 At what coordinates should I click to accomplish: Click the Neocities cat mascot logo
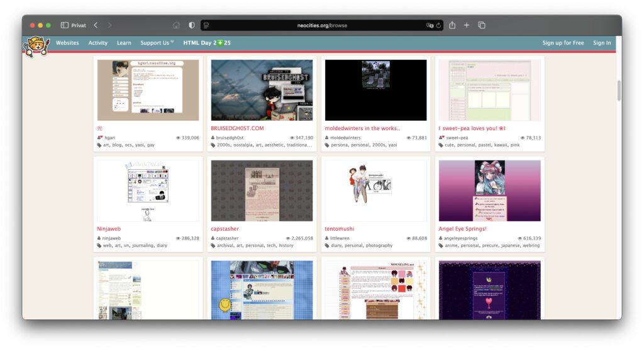click(x=35, y=46)
